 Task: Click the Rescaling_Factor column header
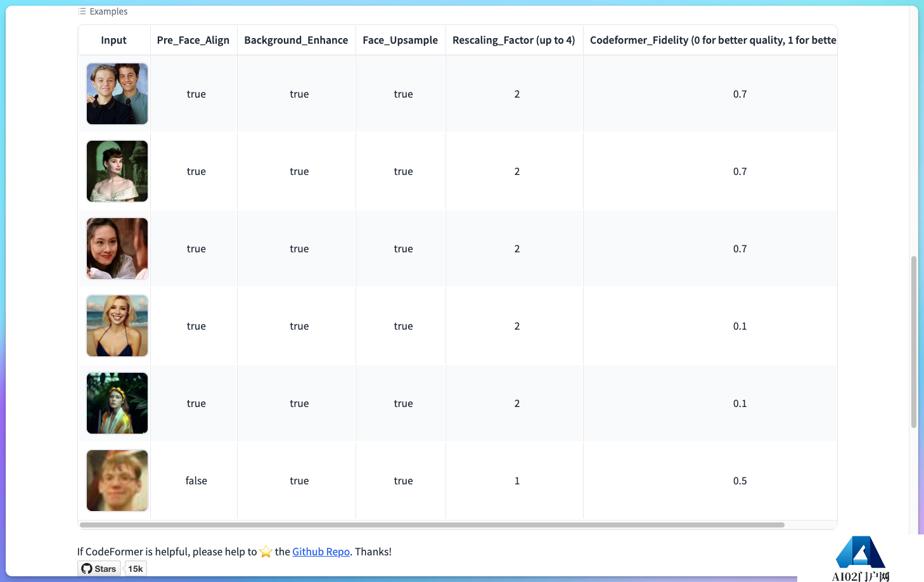pos(514,40)
